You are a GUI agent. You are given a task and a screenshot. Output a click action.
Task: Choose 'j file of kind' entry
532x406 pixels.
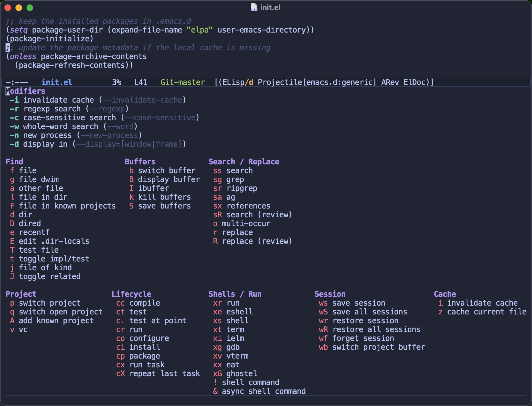pyautogui.click(x=41, y=268)
